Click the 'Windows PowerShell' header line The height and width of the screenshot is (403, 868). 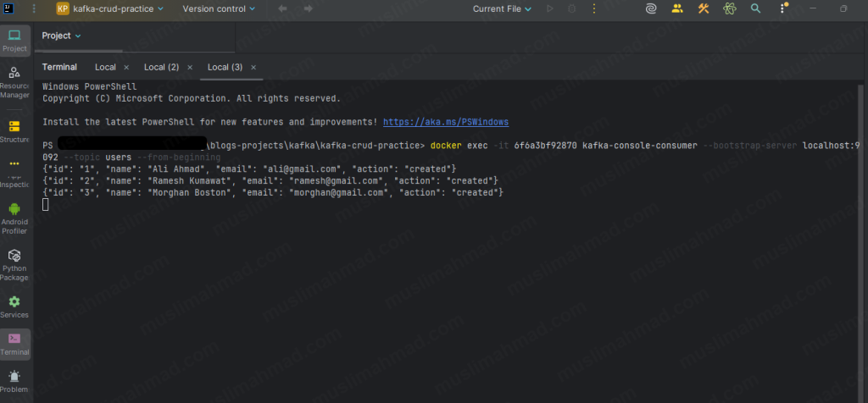pos(89,86)
